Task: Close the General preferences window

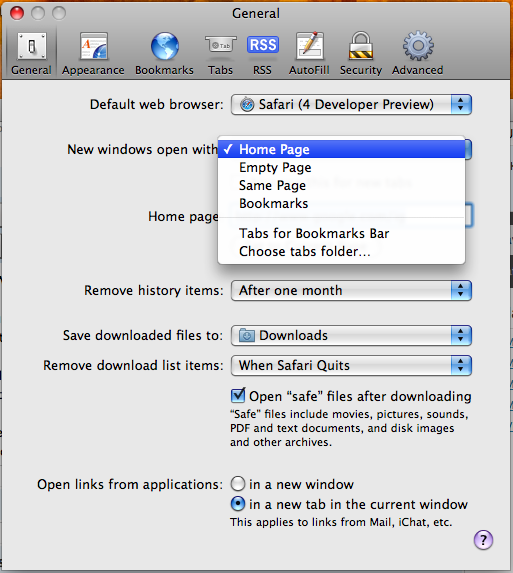Action: click(x=17, y=13)
